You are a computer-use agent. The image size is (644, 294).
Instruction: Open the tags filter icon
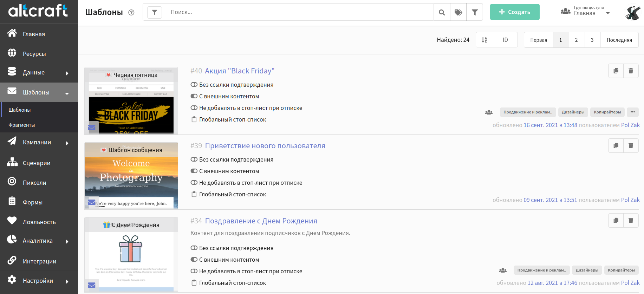(458, 12)
